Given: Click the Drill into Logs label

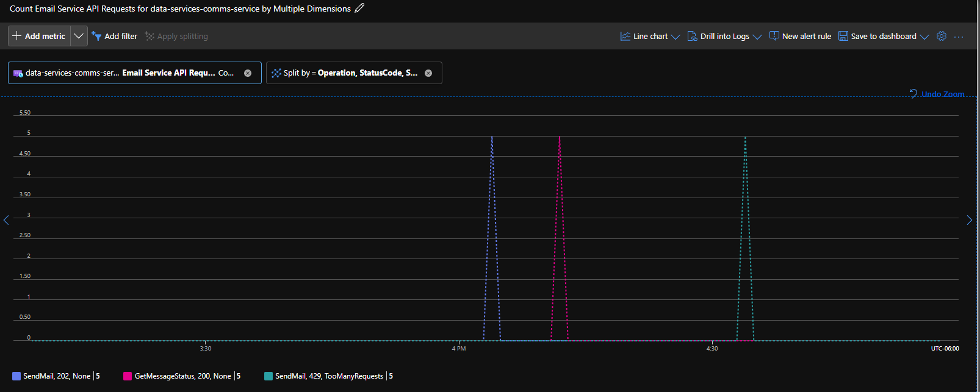Looking at the screenshot, I should click(725, 36).
